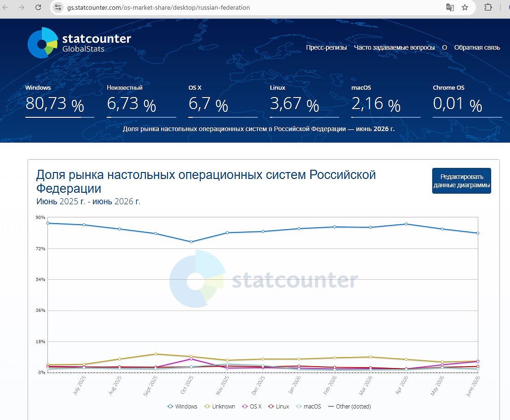Click Windows data point for June 2026

pos(478,233)
